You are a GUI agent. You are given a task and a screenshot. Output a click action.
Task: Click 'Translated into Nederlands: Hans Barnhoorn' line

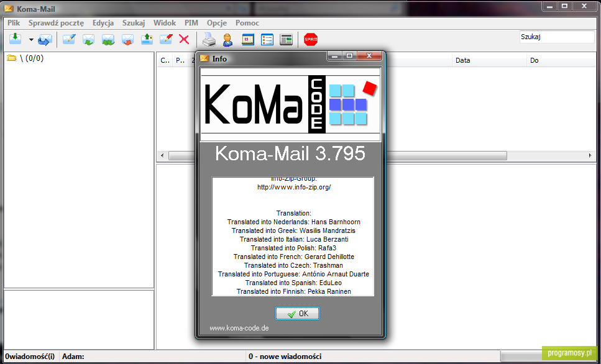293,222
